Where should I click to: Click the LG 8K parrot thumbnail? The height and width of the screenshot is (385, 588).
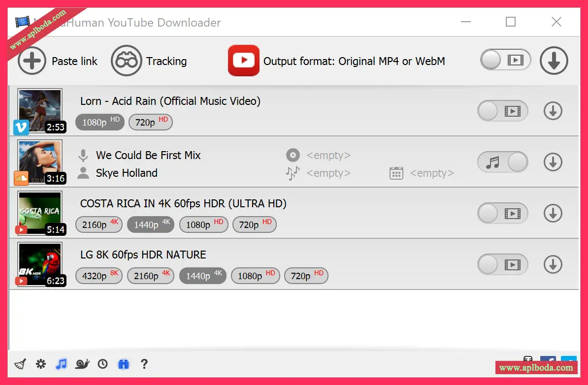(x=40, y=264)
